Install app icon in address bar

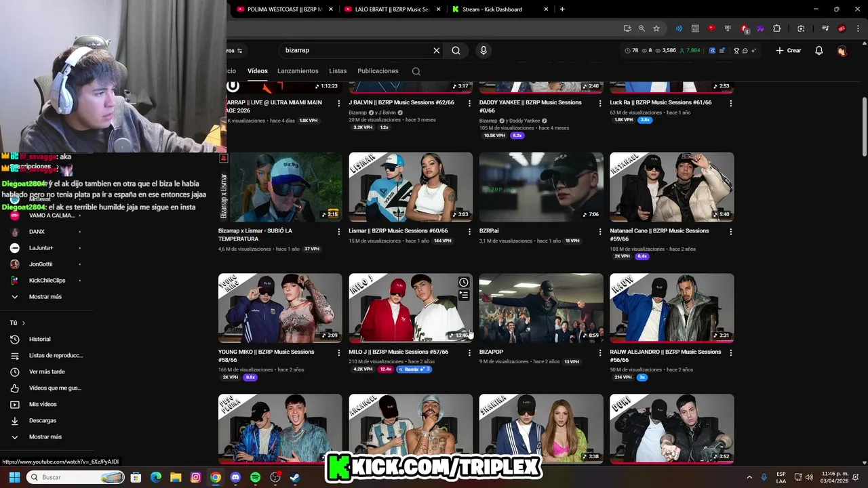[x=627, y=28]
